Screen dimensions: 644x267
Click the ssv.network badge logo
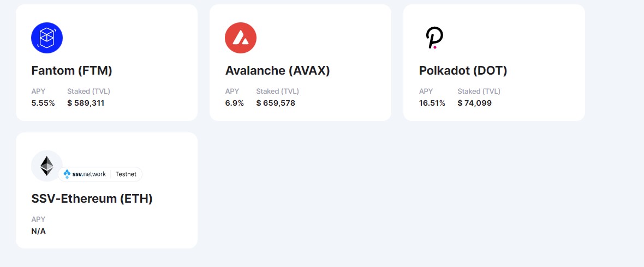coord(85,174)
